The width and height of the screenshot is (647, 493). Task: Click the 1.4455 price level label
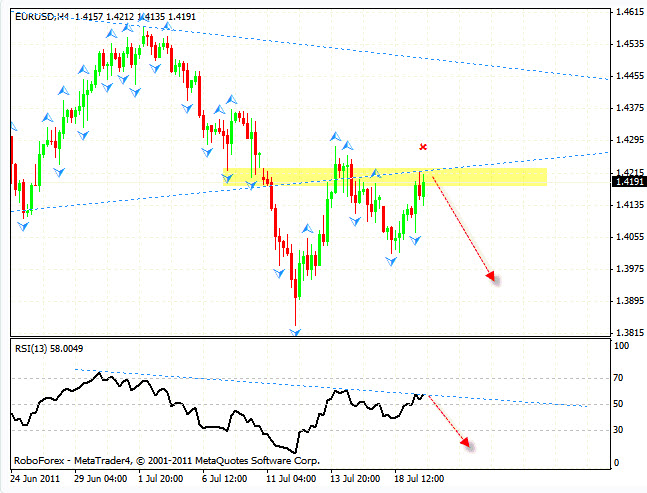[x=630, y=76]
